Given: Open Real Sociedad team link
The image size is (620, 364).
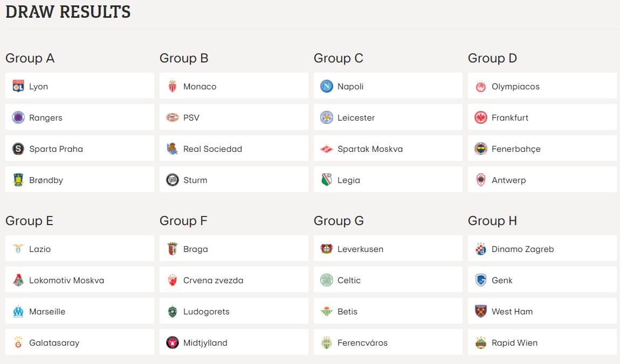Looking at the screenshot, I should point(233,149).
